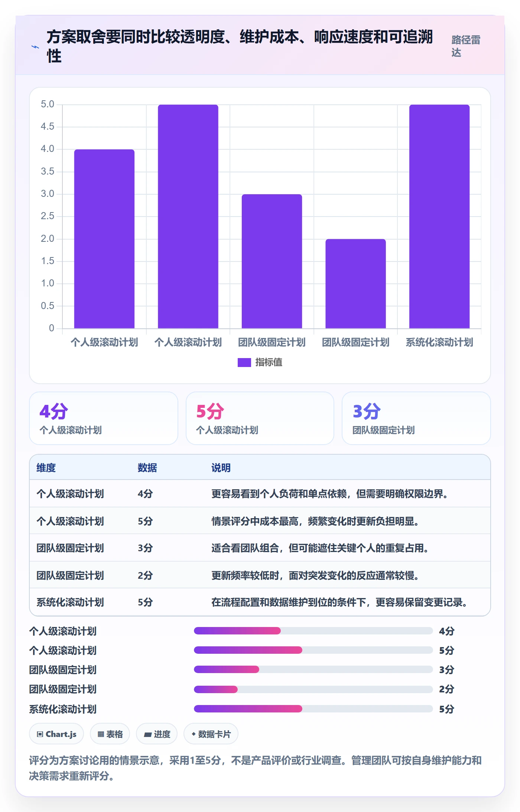Click the 路径雷达 tag in the header

466,46
